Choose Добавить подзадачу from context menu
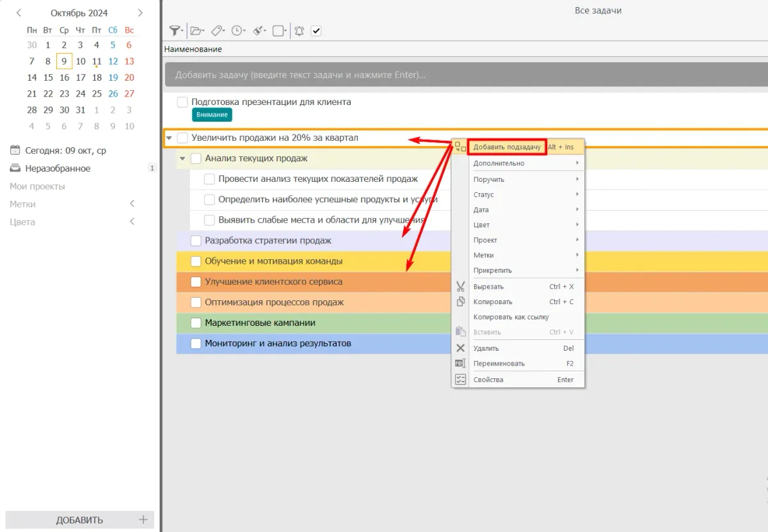The width and height of the screenshot is (768, 532). tap(507, 147)
